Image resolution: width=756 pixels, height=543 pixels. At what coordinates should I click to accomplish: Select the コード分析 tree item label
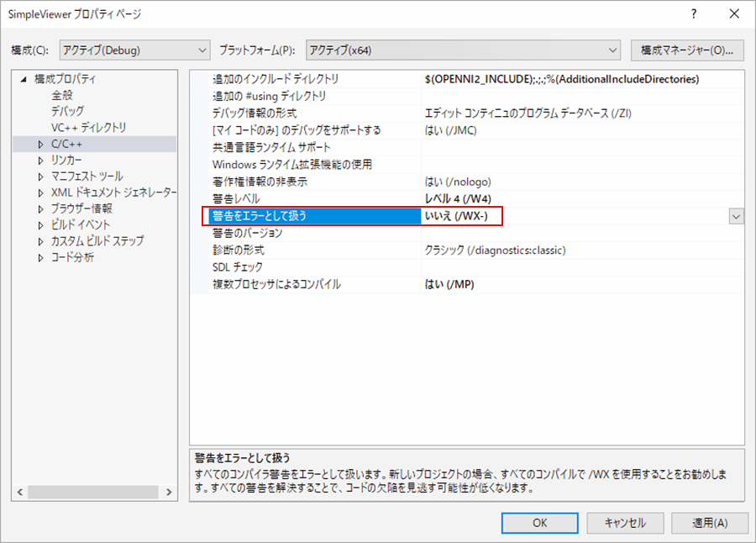(x=73, y=258)
